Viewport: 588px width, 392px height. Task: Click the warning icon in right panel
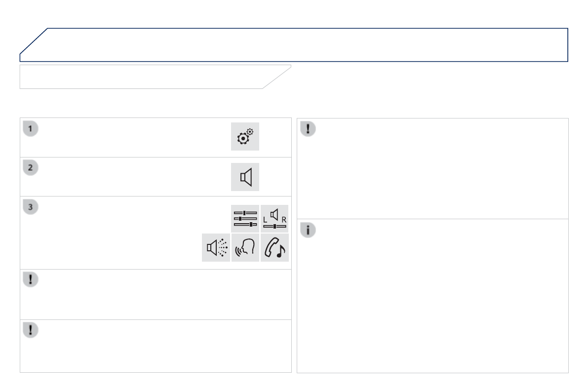point(308,129)
